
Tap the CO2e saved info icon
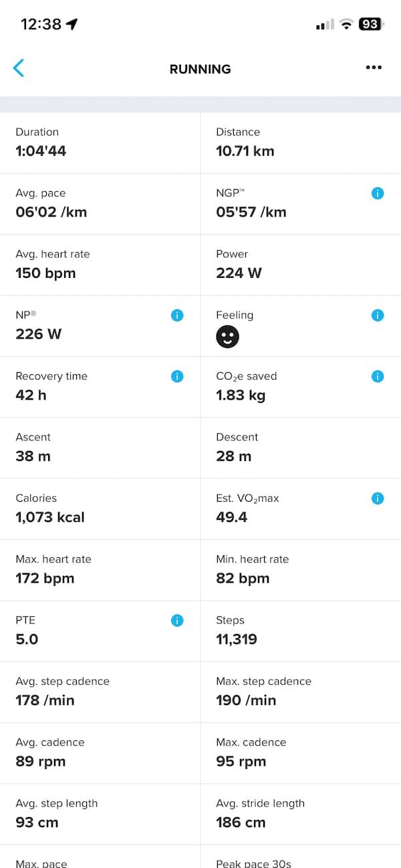point(378,376)
